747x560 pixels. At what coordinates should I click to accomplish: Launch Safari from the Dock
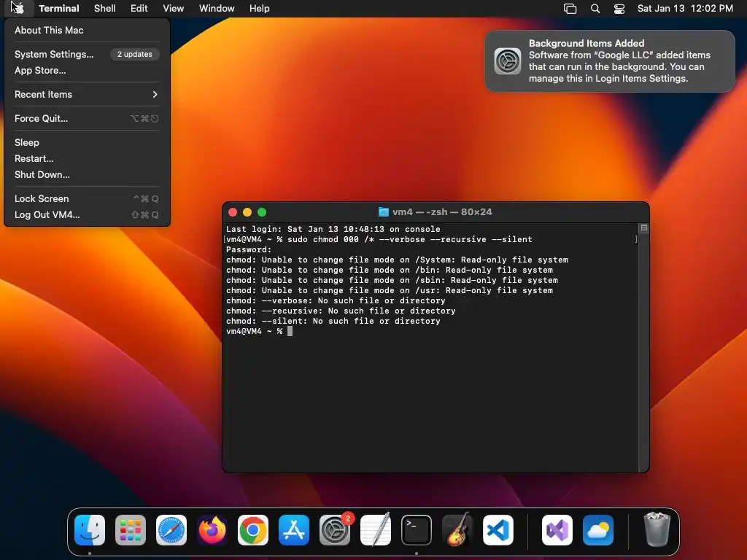pyautogui.click(x=171, y=530)
